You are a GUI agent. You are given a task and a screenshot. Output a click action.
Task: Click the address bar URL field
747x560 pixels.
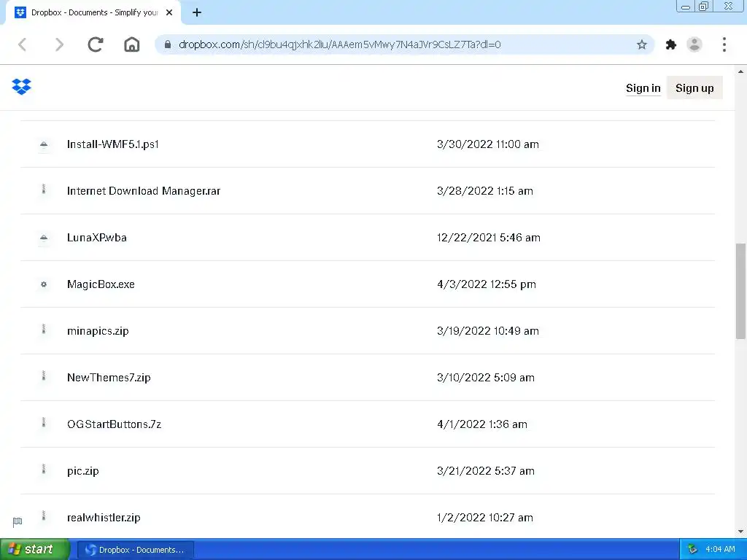(404, 44)
